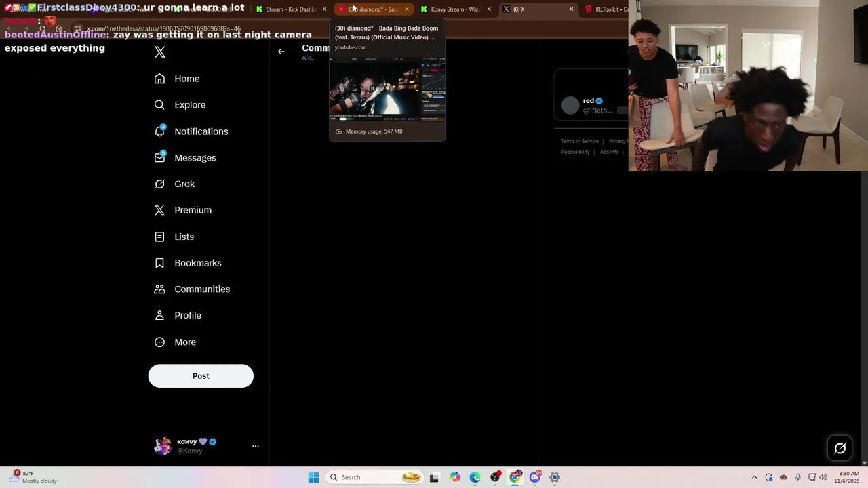868x488 pixels.
Task: Click the back arrow beside Comm header
Action: tap(281, 52)
